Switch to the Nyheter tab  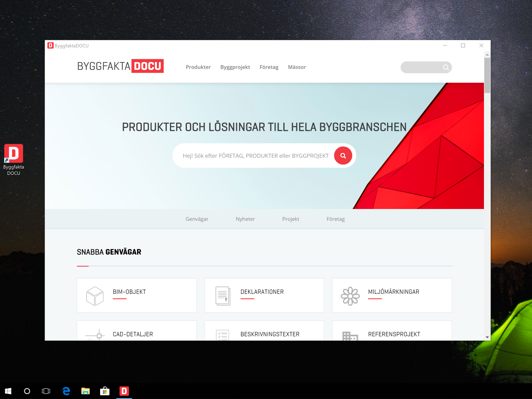pos(245,219)
